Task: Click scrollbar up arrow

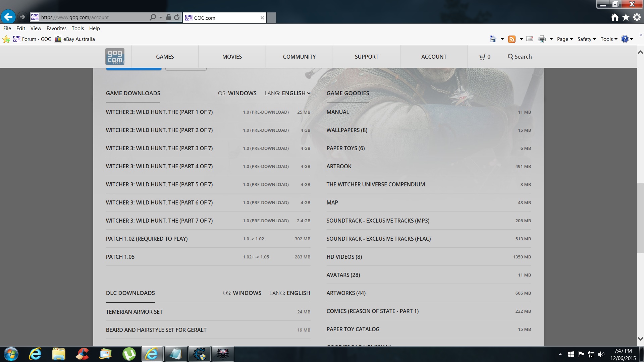Action: pos(640,53)
